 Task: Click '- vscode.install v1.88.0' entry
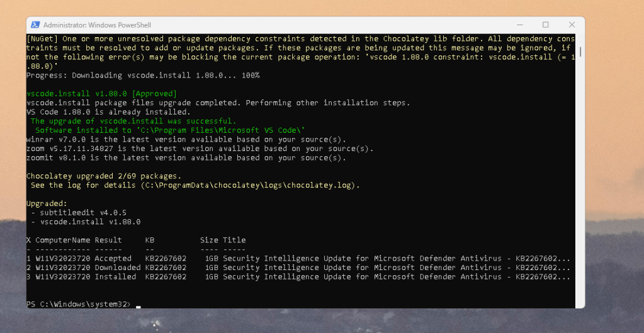86,222
